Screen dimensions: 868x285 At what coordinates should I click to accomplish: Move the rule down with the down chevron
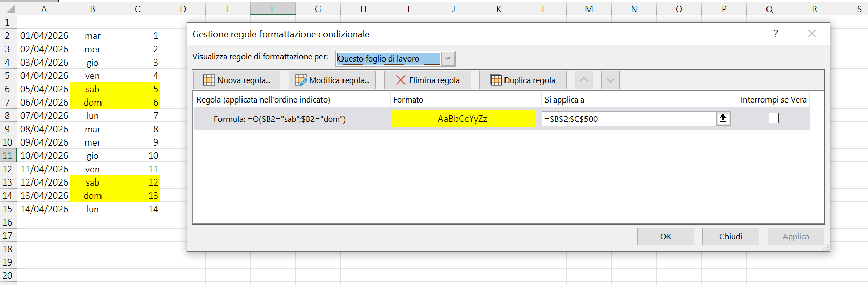tap(611, 80)
